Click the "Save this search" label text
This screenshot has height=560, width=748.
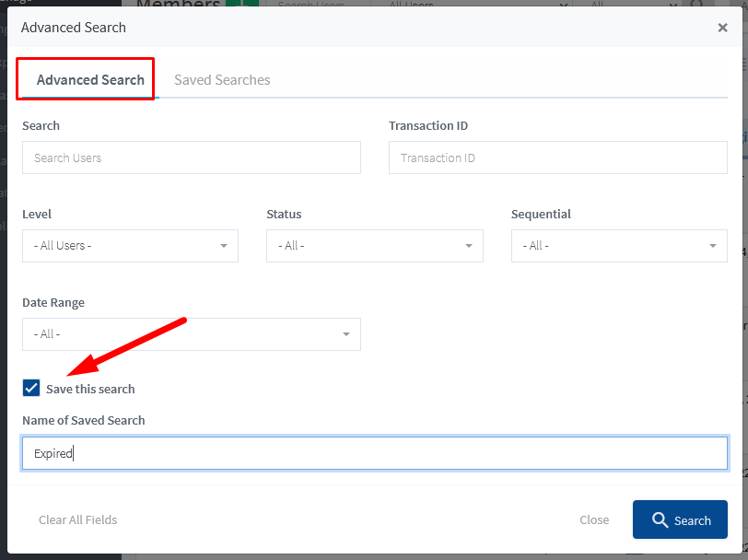pyautogui.click(x=90, y=389)
